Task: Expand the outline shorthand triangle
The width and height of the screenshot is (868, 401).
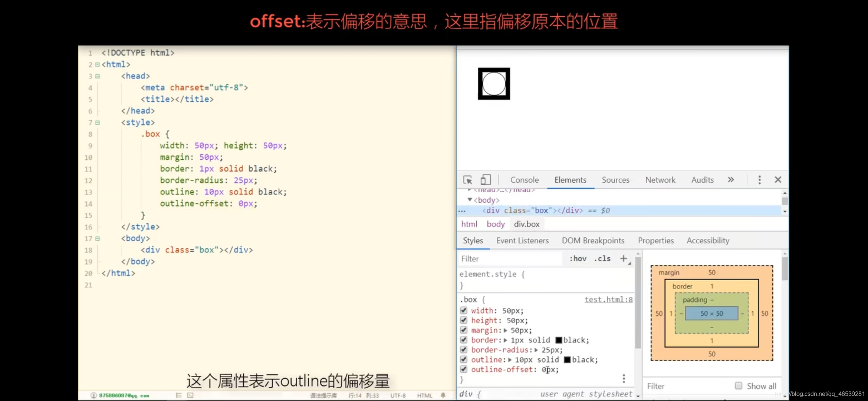Action: click(x=510, y=359)
